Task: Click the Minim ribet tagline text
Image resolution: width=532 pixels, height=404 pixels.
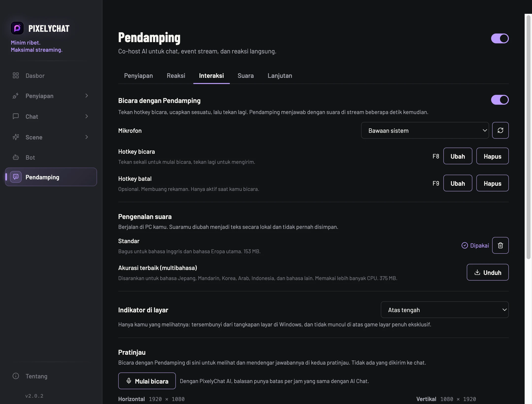Action: pyautogui.click(x=26, y=42)
